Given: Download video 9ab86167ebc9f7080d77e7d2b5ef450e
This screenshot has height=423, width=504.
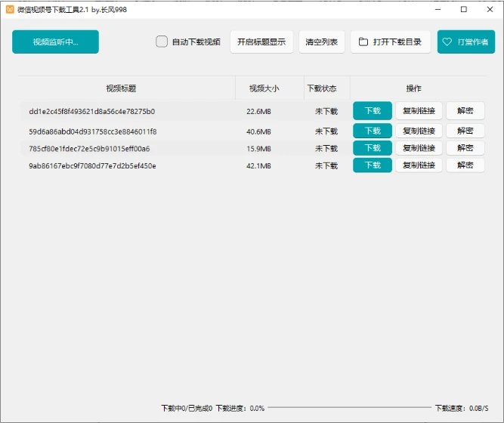Looking at the screenshot, I should point(373,165).
